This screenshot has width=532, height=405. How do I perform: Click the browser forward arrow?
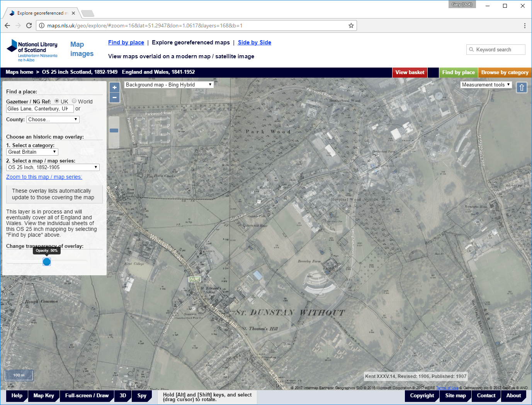click(x=18, y=25)
